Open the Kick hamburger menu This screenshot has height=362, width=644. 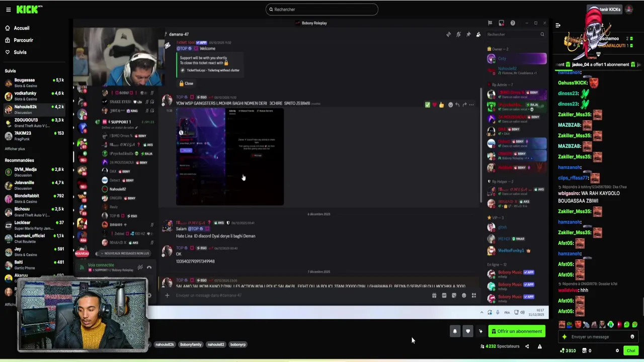tap(8, 10)
